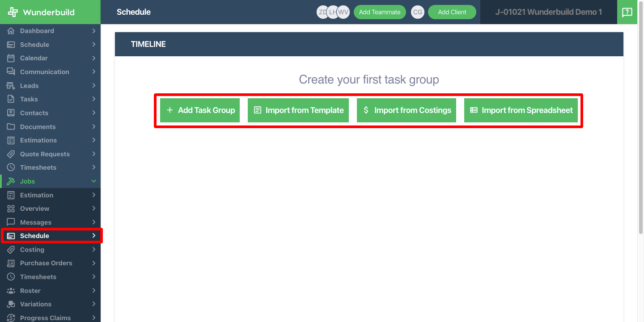The image size is (644, 322).
Task: Expand the Costing chevron
Action: (x=94, y=250)
